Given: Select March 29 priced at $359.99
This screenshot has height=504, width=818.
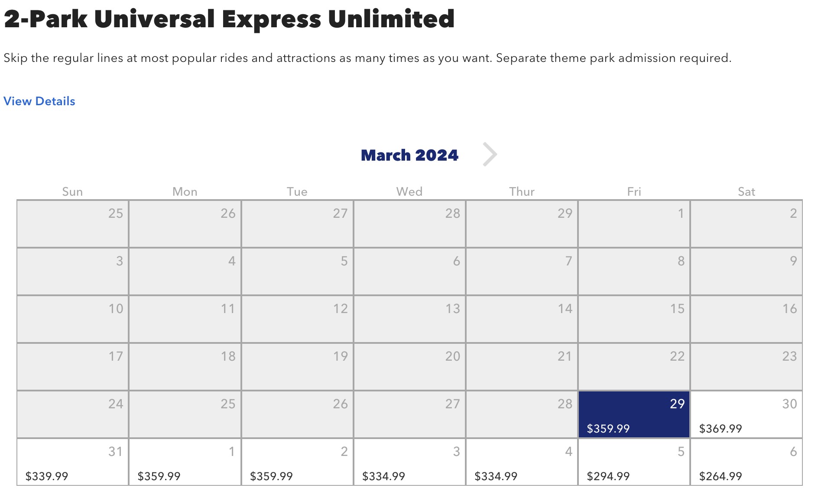Looking at the screenshot, I should tap(634, 414).
